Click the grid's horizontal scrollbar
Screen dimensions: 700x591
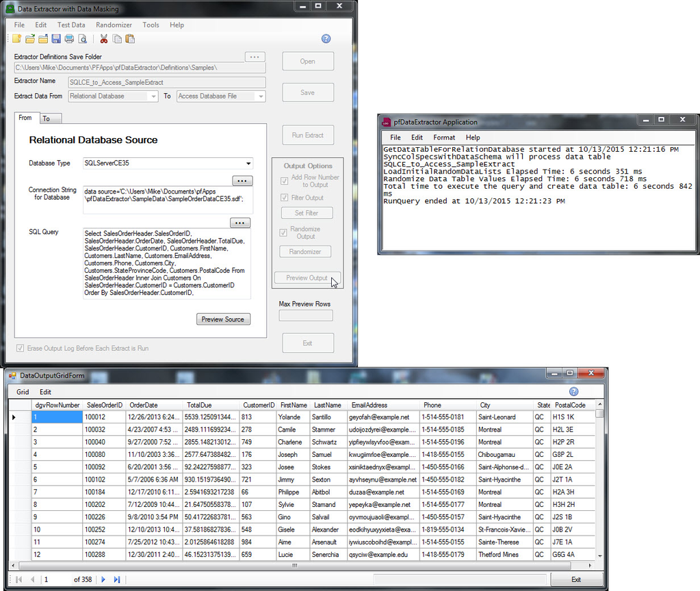click(x=294, y=566)
